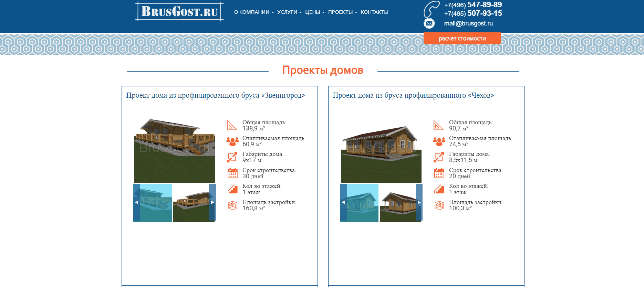Screen dimensions: 644x287
Task: Click the building area plan icon for Звенигород
Action: click(x=232, y=205)
